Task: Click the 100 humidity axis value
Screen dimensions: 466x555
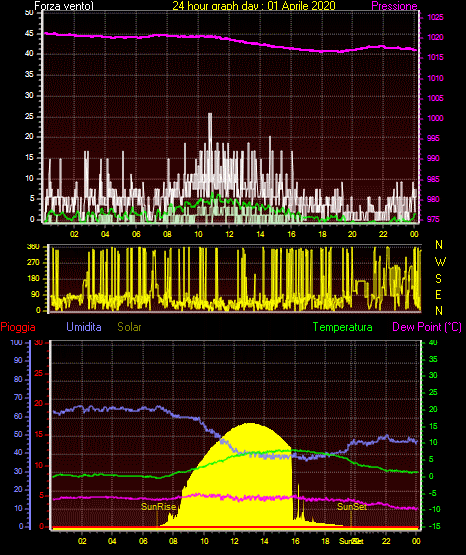Action: (x=16, y=342)
